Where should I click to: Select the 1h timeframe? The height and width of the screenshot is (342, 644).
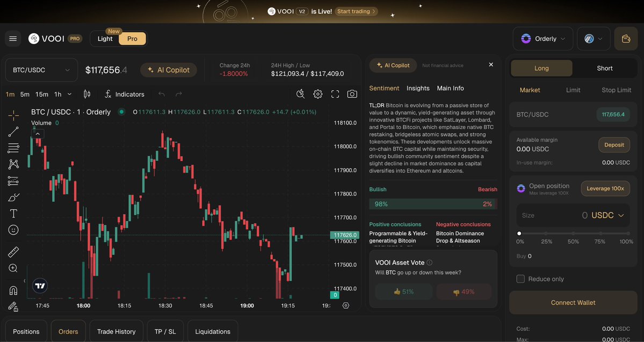click(x=58, y=94)
